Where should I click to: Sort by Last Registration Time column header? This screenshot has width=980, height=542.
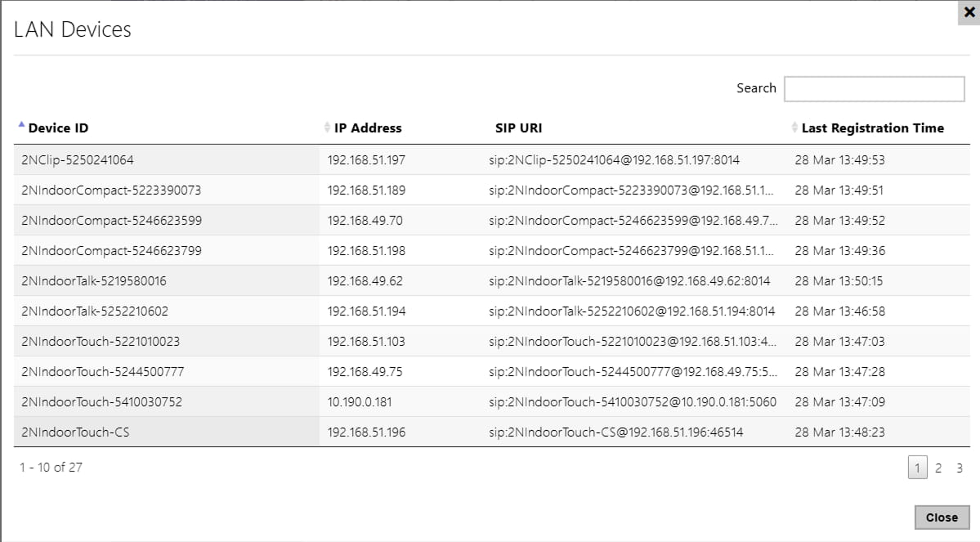[872, 128]
